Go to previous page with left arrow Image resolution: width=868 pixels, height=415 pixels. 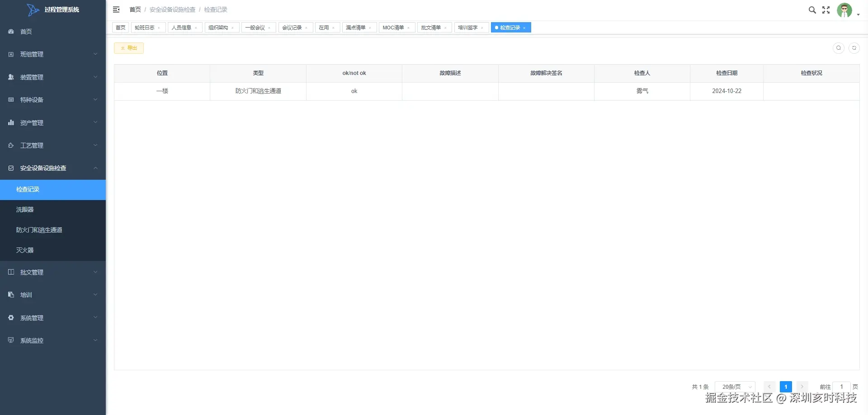[769, 387]
